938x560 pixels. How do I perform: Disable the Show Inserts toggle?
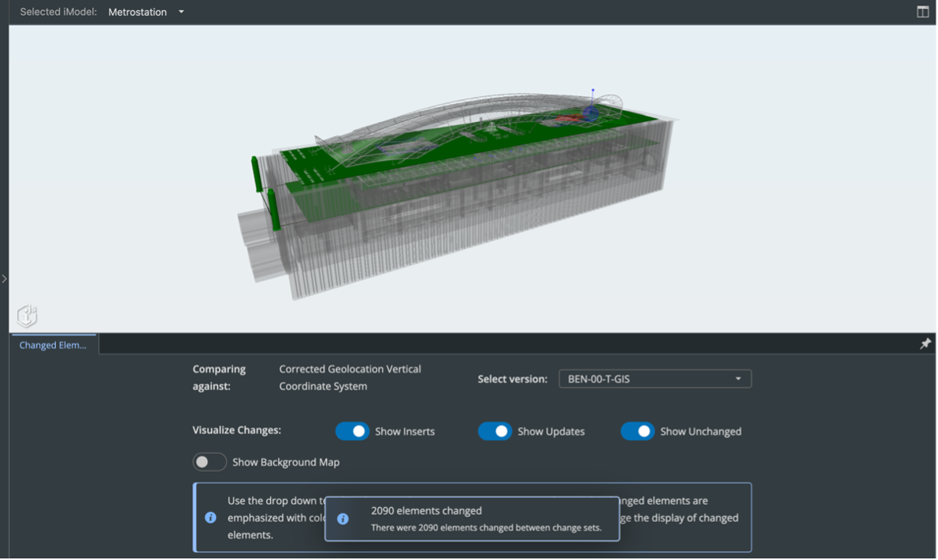tap(352, 432)
